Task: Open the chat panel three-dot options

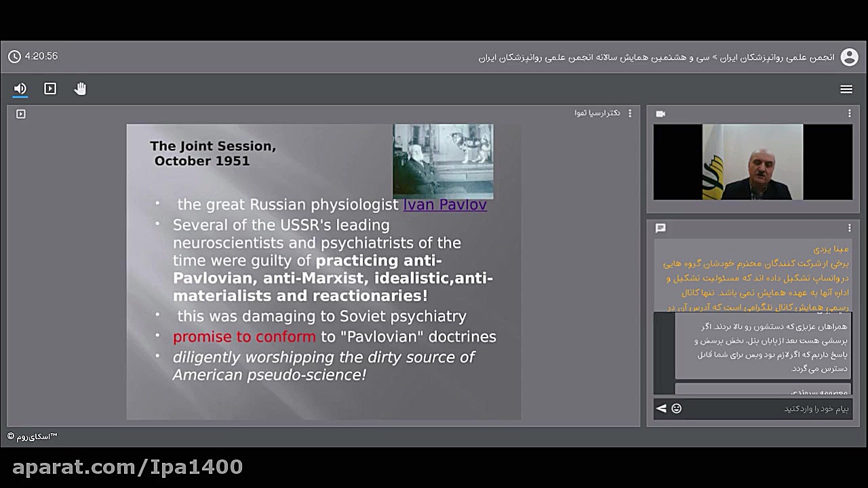Action: pyautogui.click(x=849, y=228)
